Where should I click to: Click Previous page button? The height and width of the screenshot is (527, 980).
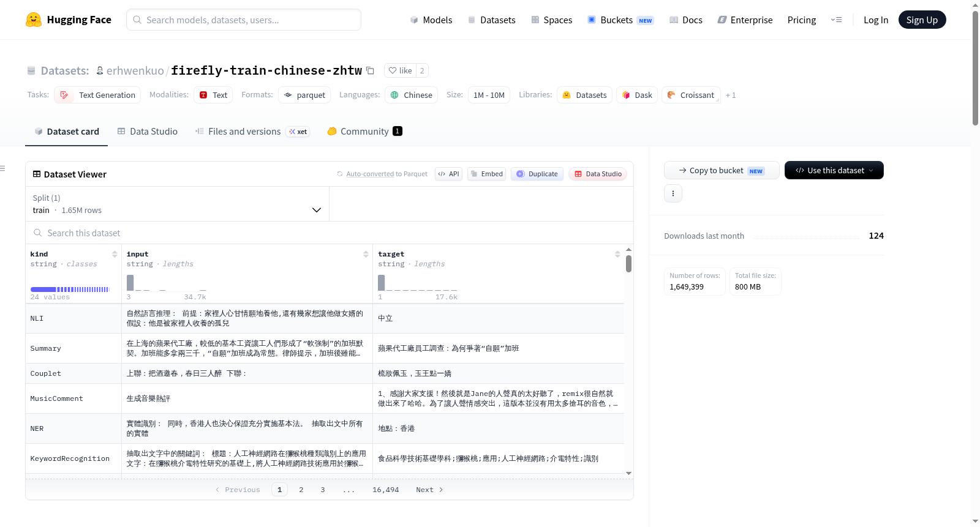(x=238, y=490)
